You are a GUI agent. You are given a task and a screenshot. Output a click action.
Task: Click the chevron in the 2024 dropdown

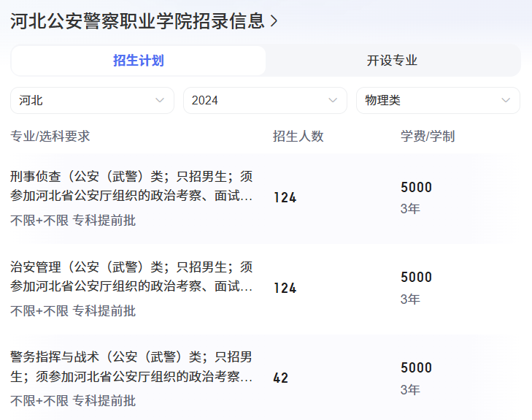click(x=333, y=101)
